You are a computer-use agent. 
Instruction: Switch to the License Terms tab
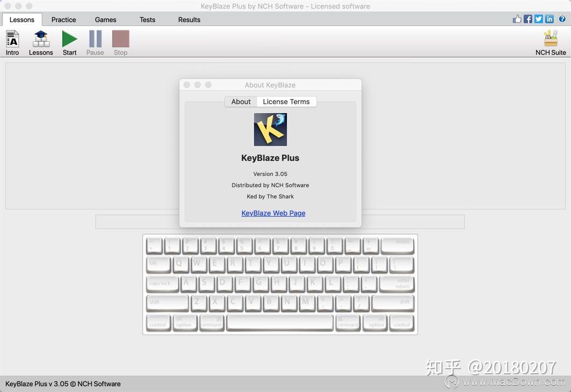tap(286, 101)
